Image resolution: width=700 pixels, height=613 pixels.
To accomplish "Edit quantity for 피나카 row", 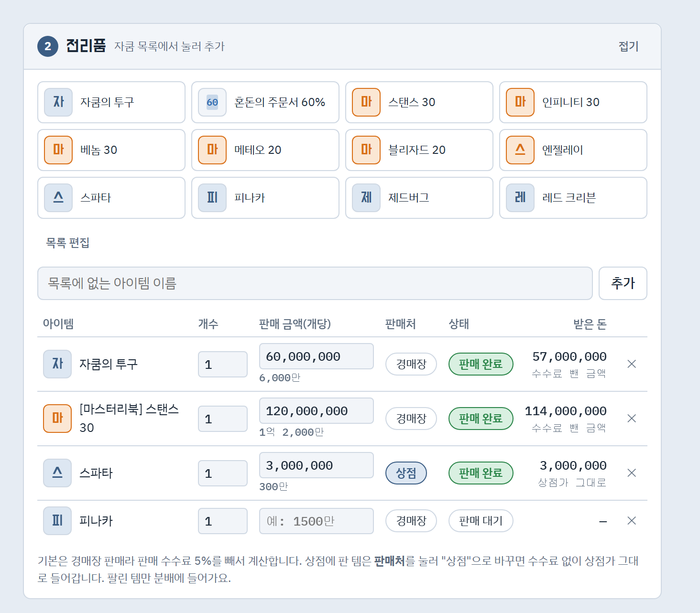I will coord(223,521).
